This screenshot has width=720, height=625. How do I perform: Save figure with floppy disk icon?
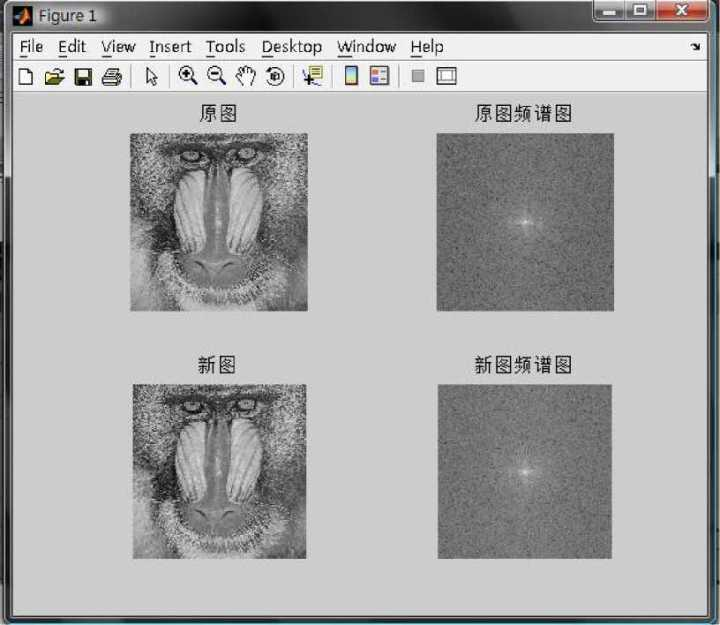83,77
